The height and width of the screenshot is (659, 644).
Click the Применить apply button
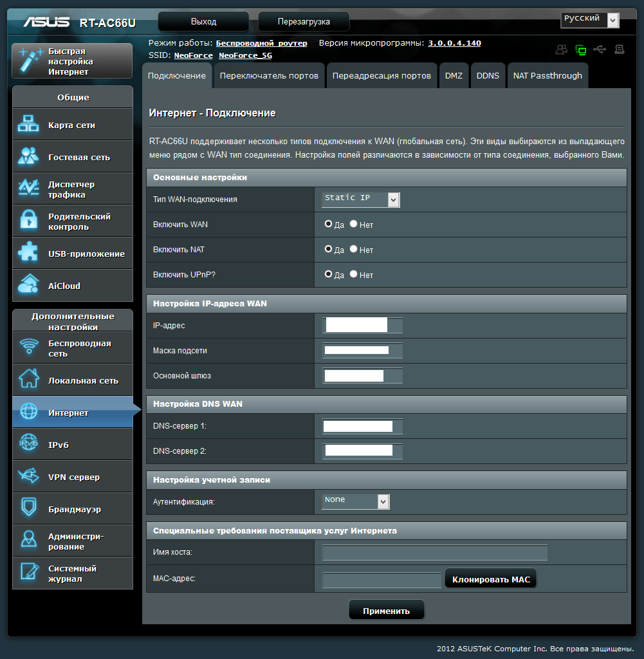(x=387, y=611)
